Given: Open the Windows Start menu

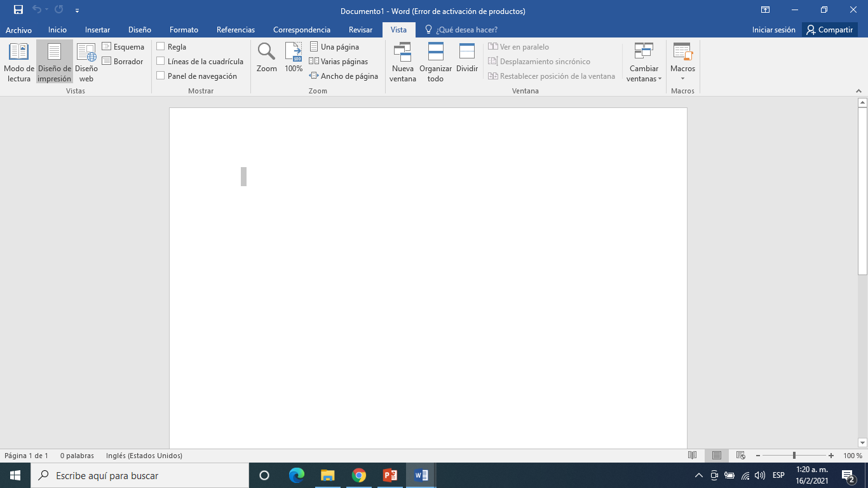Looking at the screenshot, I should (x=15, y=475).
